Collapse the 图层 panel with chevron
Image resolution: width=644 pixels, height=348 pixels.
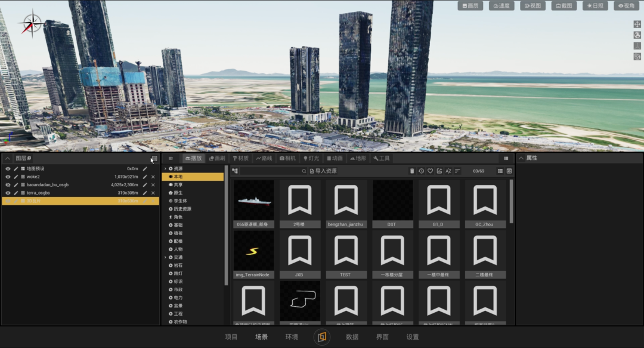coord(7,158)
